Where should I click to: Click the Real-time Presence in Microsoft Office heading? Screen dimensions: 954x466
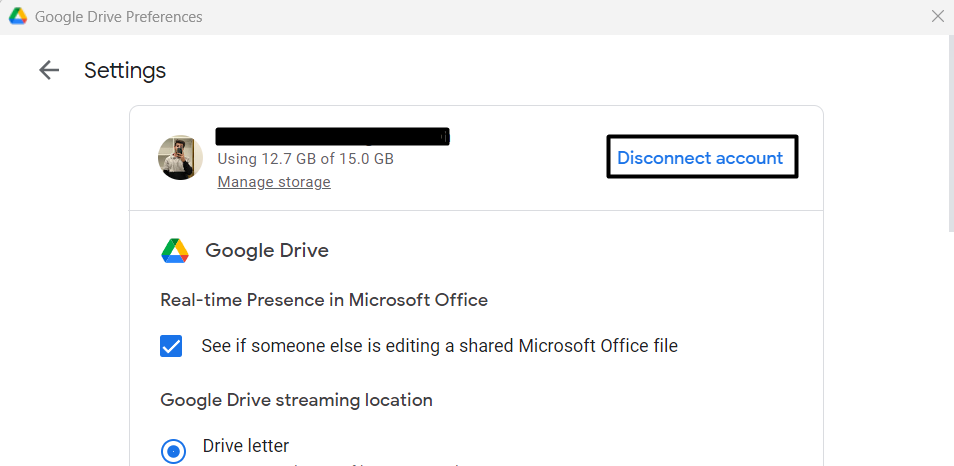point(324,300)
